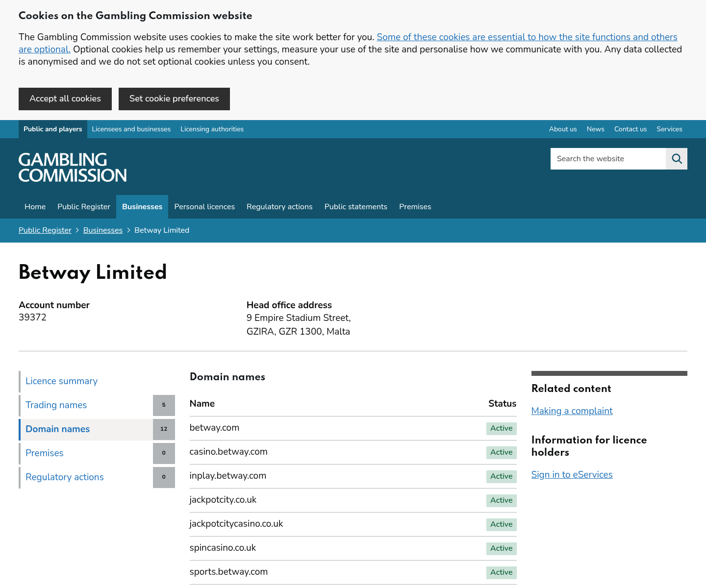The height and width of the screenshot is (588, 706).
Task: Open the Making a complaint link
Action: point(572,411)
